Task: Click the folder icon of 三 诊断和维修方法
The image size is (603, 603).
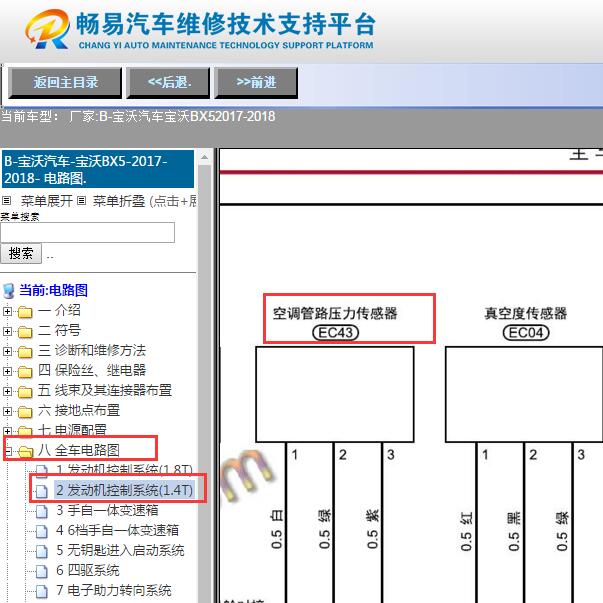Action: (x=25, y=351)
